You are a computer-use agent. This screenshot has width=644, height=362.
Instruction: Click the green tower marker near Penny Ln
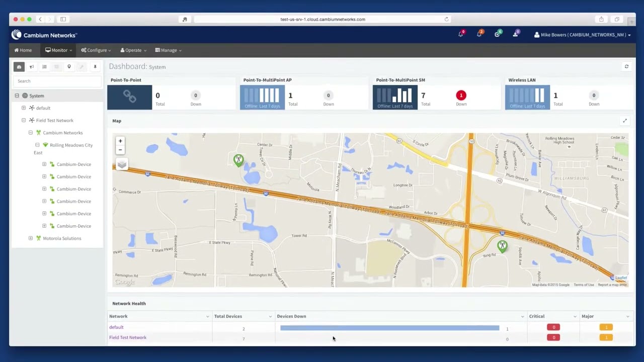(x=238, y=160)
